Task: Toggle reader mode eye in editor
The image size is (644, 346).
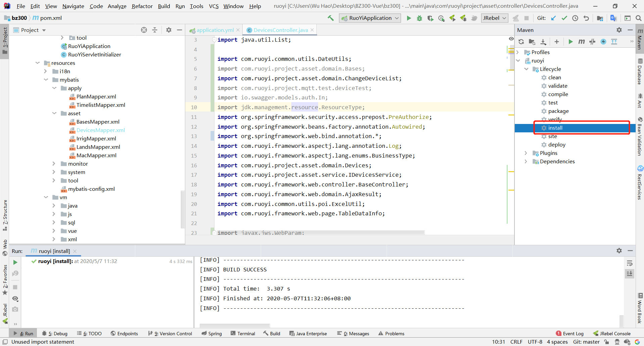Action: (511, 39)
